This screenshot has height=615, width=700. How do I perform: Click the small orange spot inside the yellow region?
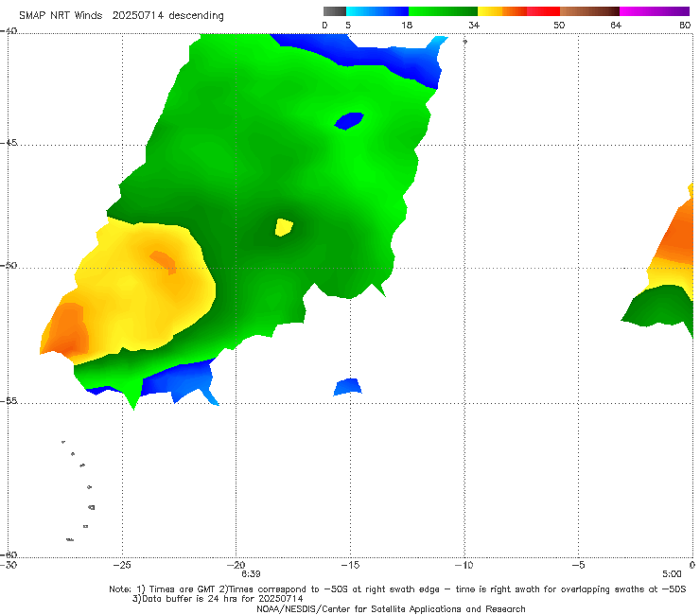point(163,262)
